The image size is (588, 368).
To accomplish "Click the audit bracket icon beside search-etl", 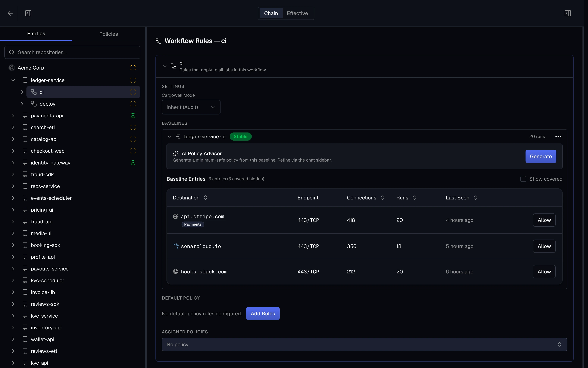I will pos(133,127).
